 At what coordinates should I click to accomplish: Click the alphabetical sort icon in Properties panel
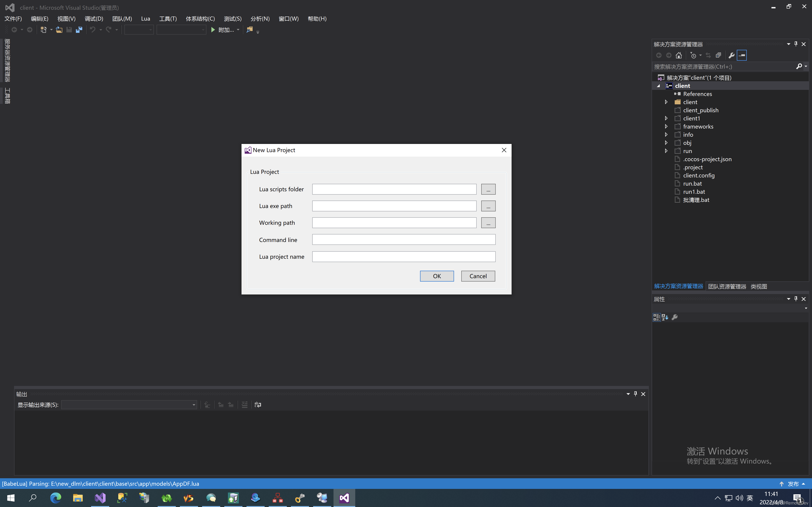[x=665, y=317]
